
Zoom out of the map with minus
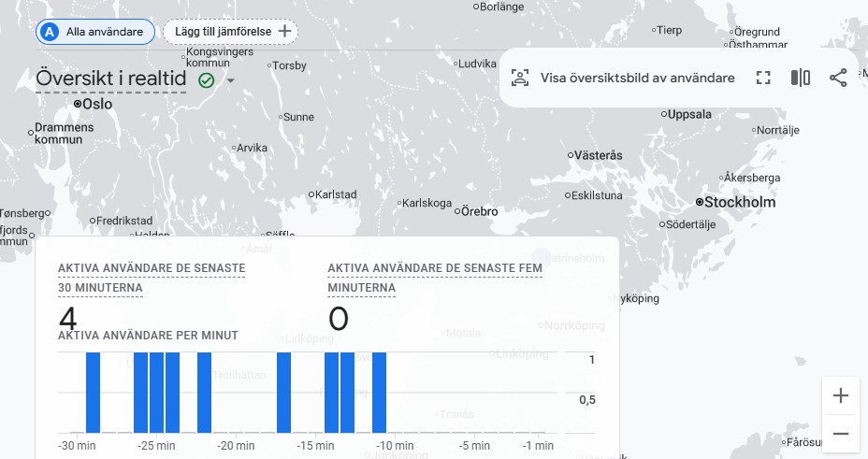point(840,434)
